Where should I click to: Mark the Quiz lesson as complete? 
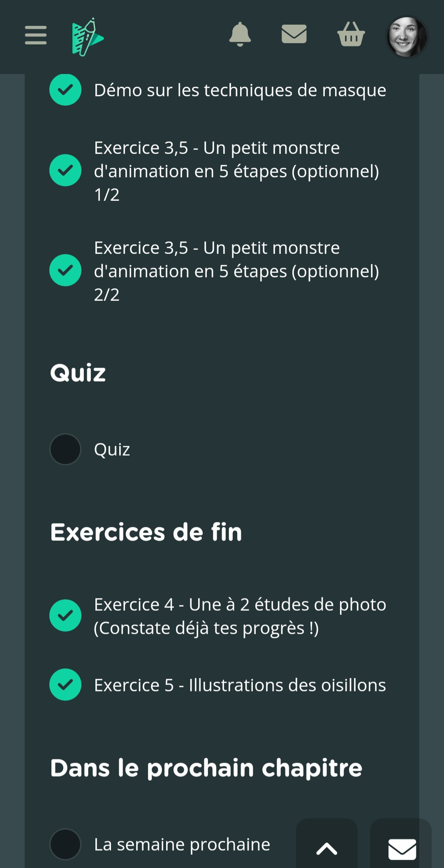[x=65, y=449]
